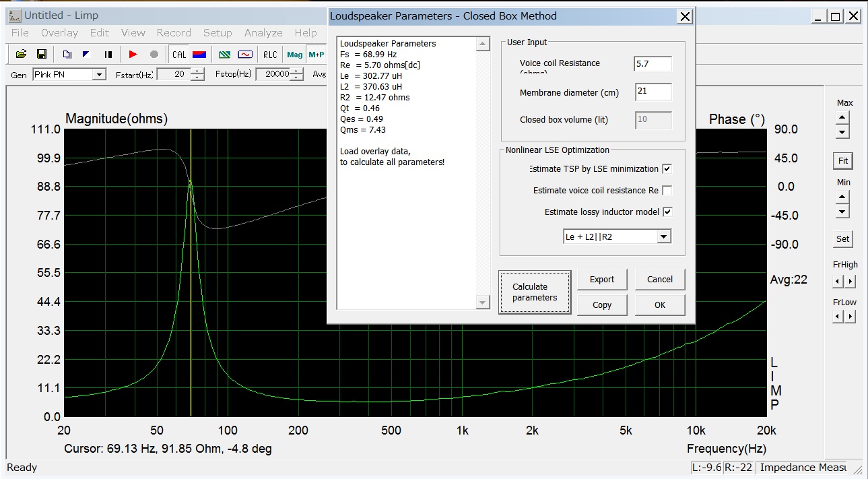Screen dimensions: 868x479
Task: Click the FrHigh right arrow
Action: [850, 282]
